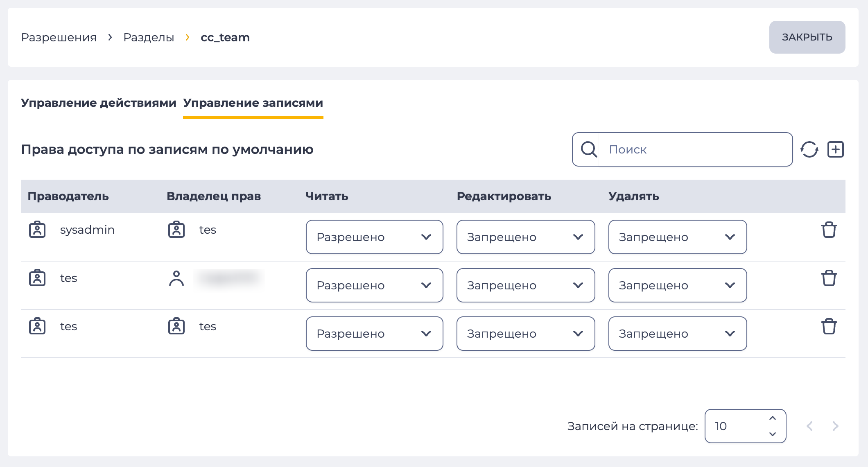Click the Удалять column header
The height and width of the screenshot is (467, 868).
[634, 196]
